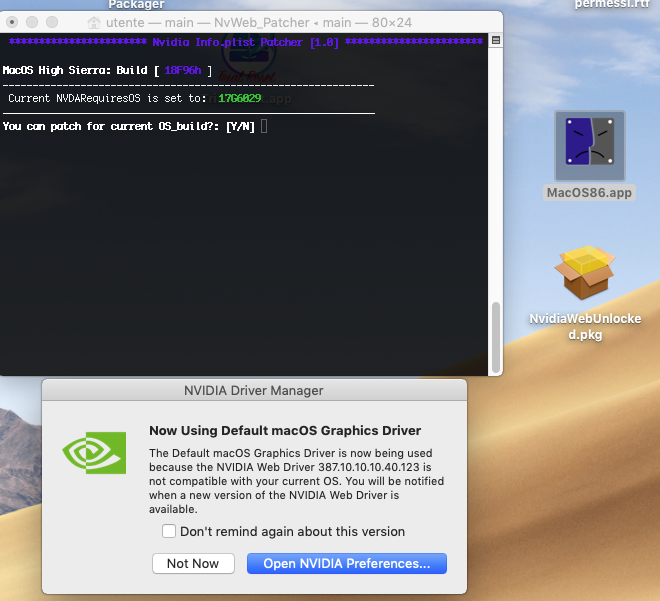Click Open NVIDIA Preferences button
660x601 pixels.
click(x=346, y=563)
